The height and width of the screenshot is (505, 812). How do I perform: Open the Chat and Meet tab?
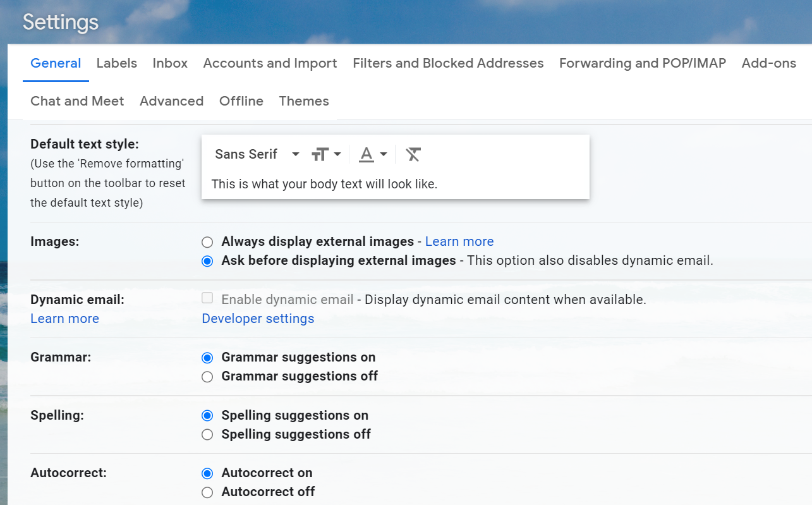[x=77, y=101]
